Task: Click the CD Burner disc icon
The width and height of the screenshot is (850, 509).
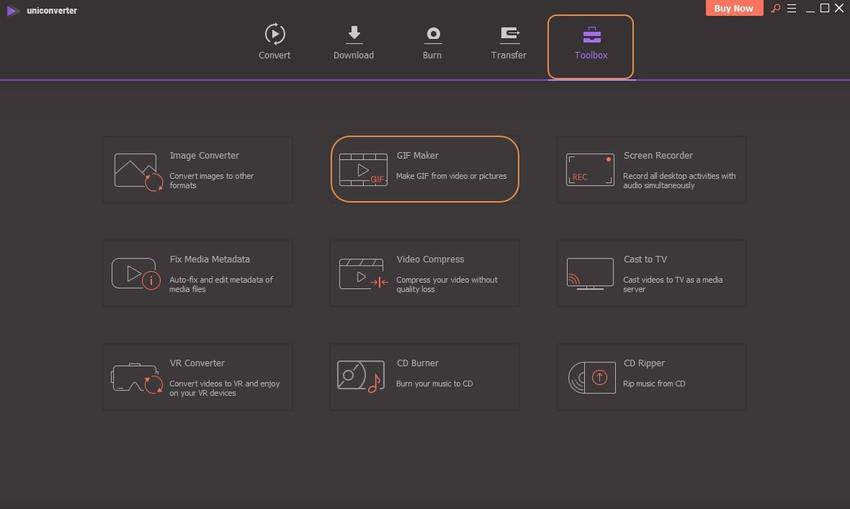Action: [x=362, y=377]
